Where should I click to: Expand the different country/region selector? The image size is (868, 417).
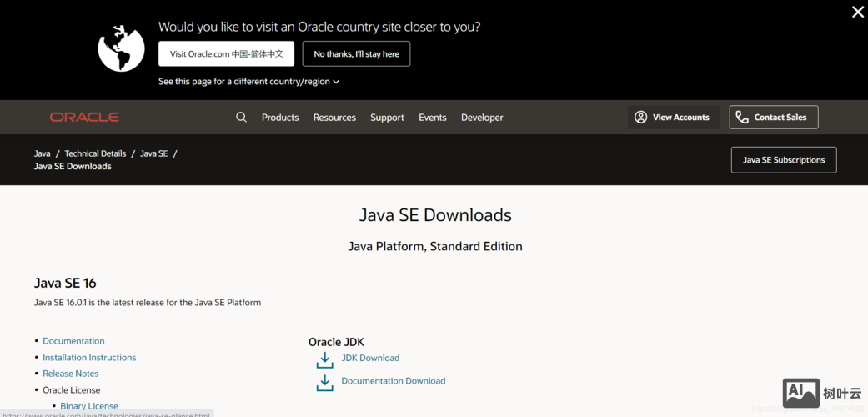pyautogui.click(x=248, y=82)
